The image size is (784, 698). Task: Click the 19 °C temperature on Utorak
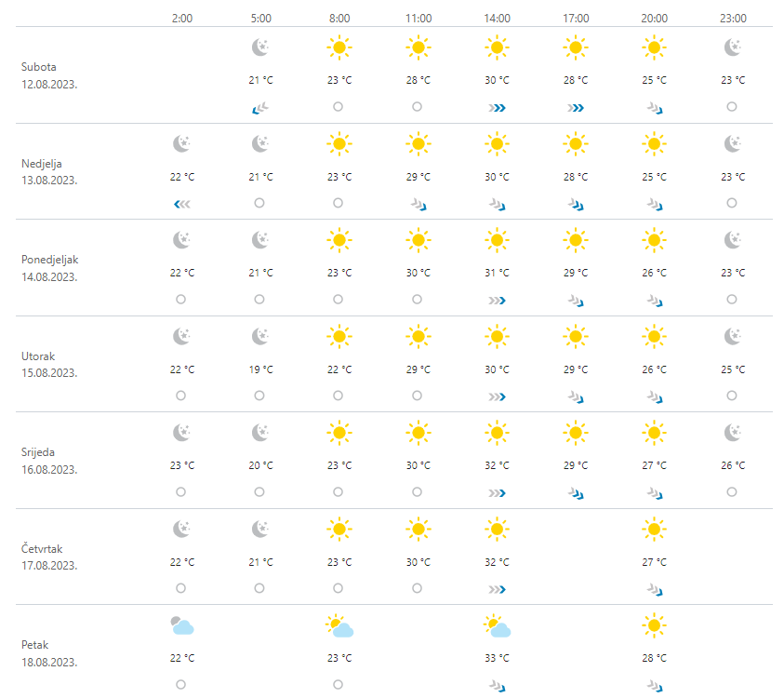[x=261, y=369]
